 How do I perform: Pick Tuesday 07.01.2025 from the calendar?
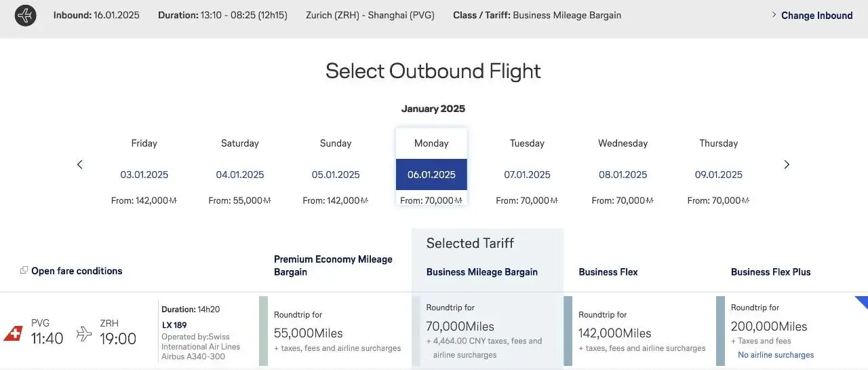(527, 174)
